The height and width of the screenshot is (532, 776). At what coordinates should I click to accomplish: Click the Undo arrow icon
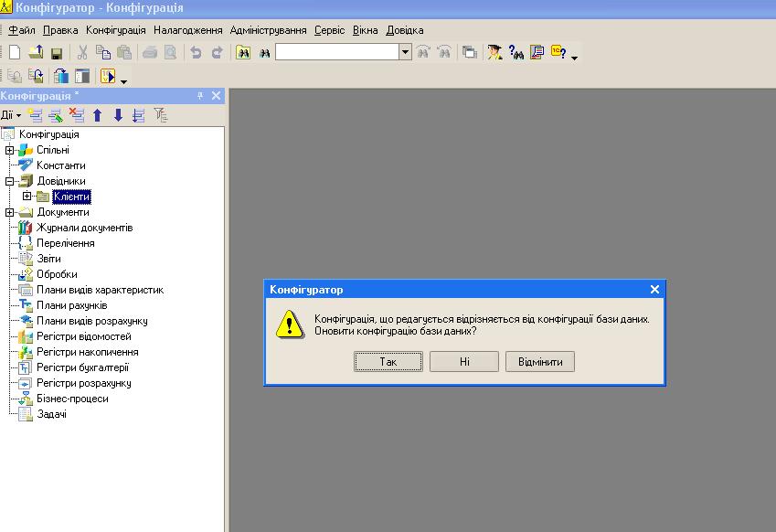(196, 52)
